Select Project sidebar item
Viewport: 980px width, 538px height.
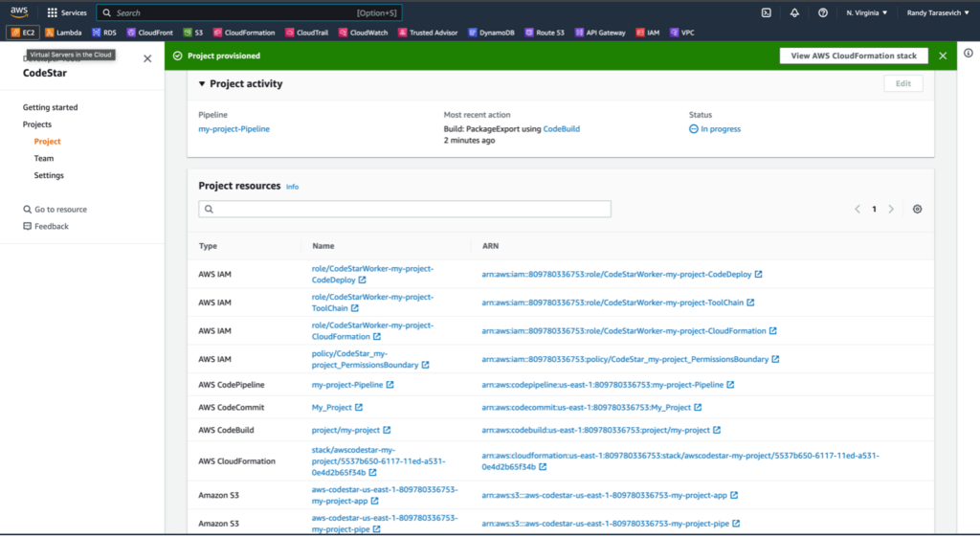click(48, 142)
